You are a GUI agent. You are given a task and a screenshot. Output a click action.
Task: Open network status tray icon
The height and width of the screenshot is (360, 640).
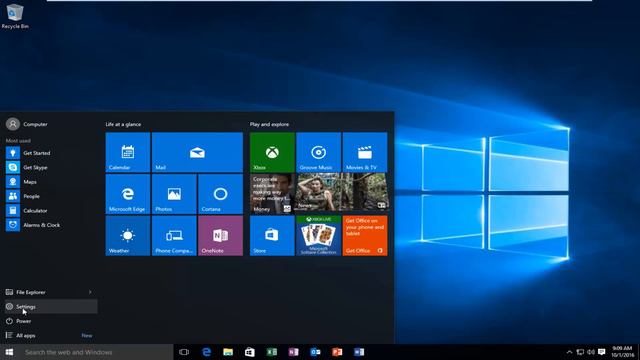pyautogui.click(x=580, y=352)
